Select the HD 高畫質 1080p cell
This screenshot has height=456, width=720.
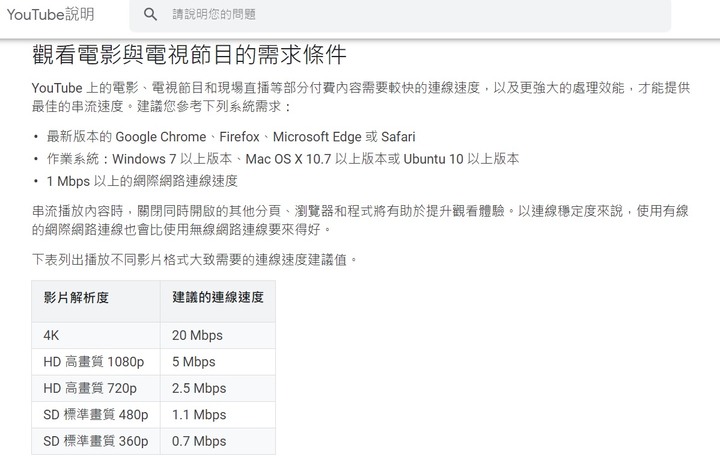coord(96,362)
